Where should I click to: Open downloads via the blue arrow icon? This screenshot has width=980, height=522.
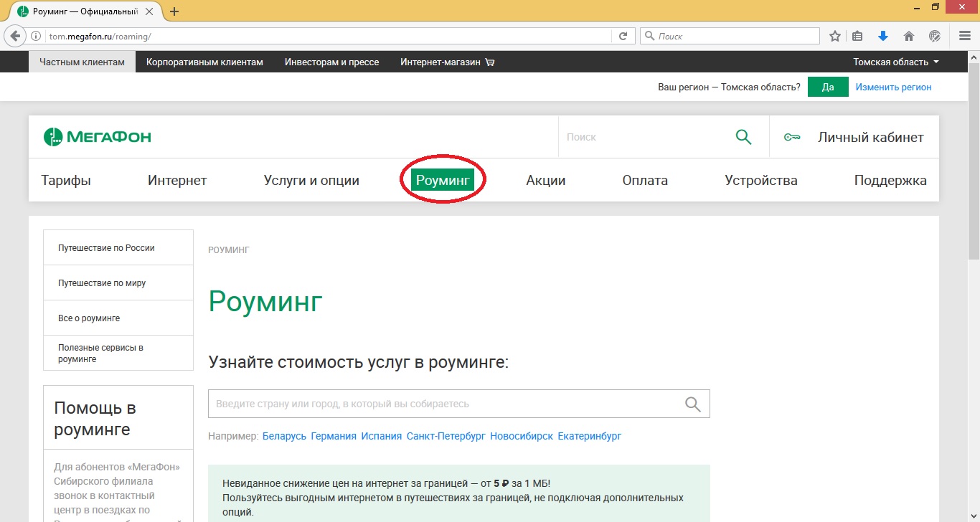[883, 35]
